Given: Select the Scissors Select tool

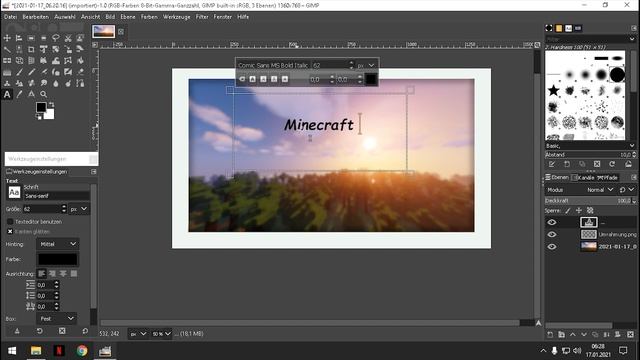Looking at the screenshot, I should pos(68,38).
